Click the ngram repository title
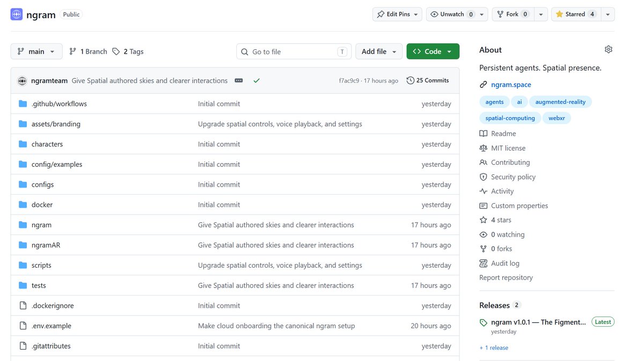This screenshot has height=361, width=644. pyautogui.click(x=41, y=14)
